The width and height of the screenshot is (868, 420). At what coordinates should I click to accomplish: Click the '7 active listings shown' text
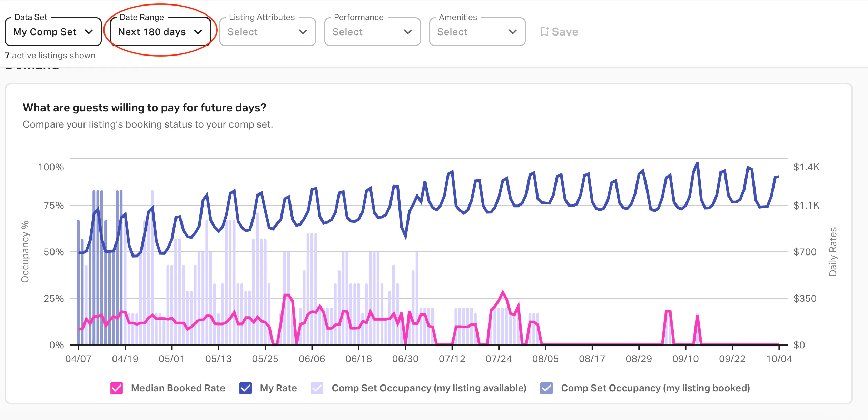pyautogui.click(x=50, y=56)
